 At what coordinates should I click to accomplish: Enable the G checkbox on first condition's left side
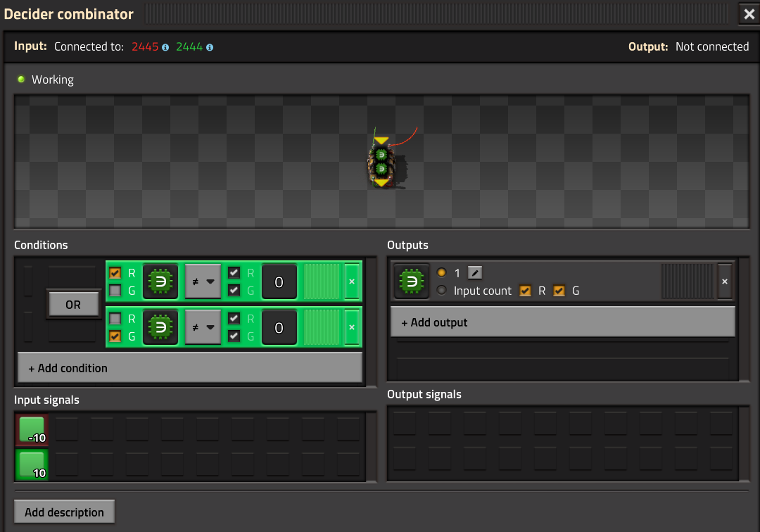115,291
